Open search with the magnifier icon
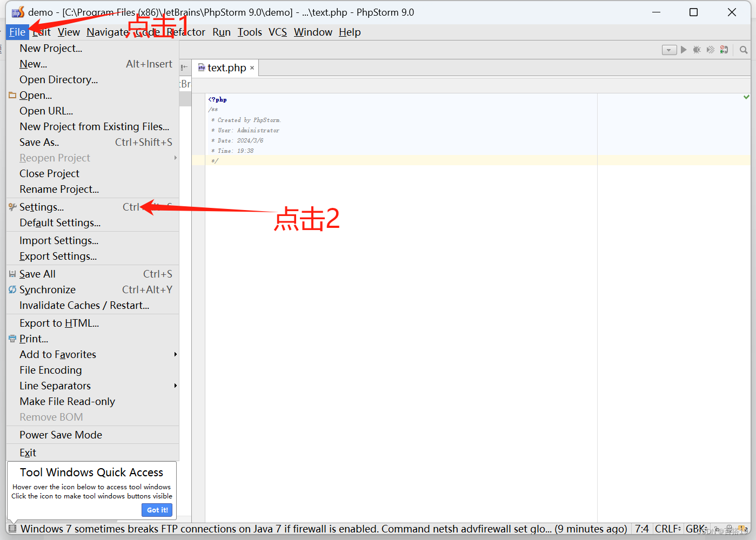 click(743, 50)
